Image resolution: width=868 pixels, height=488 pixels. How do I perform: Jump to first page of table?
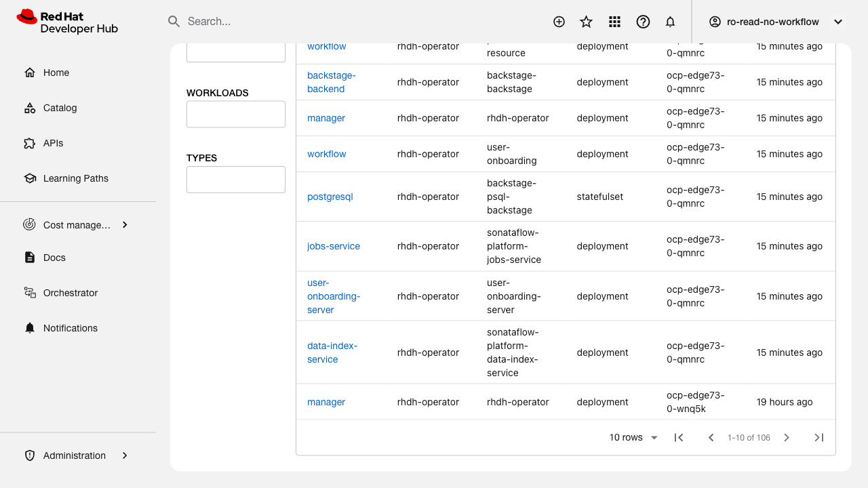[679, 438]
